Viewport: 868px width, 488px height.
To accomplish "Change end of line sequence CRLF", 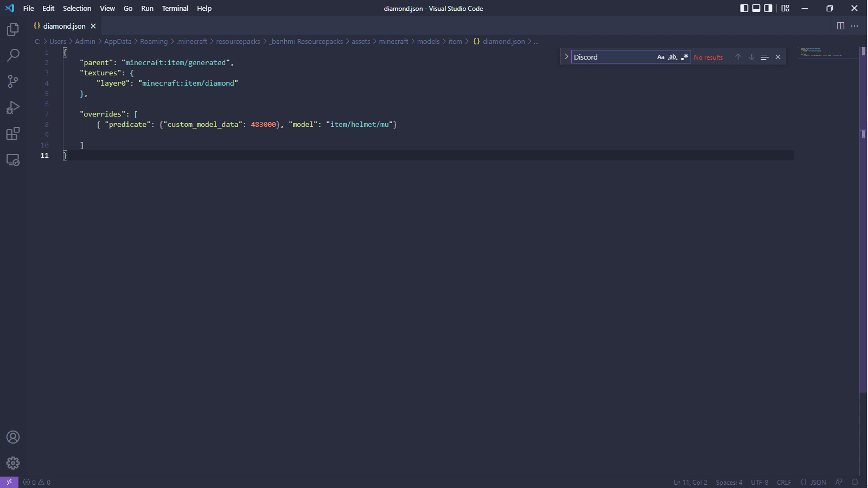I will pyautogui.click(x=784, y=482).
